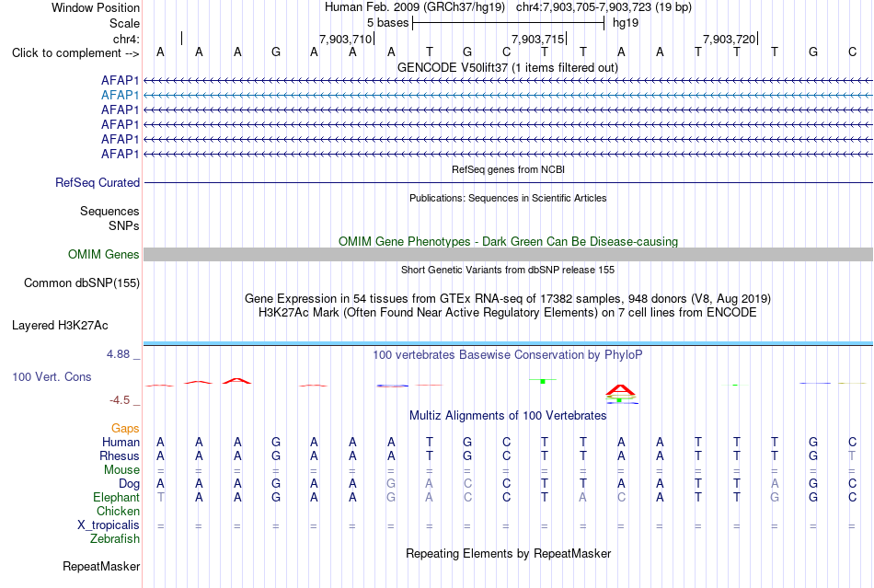Open the OMIM Gene Phenotypes track title

click(x=508, y=241)
